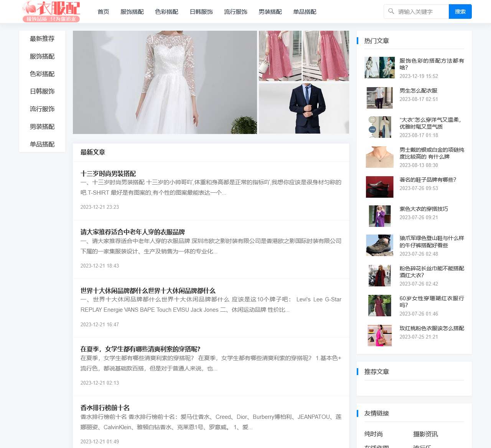Open the right pink gingham dress image
491x448 pixels.
326,56
